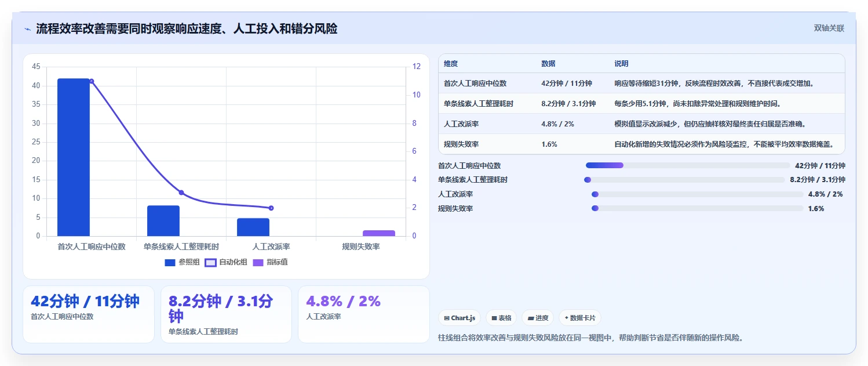
Task: Open the 42分钟 / 11分钟 data card
Action: pos(89,314)
